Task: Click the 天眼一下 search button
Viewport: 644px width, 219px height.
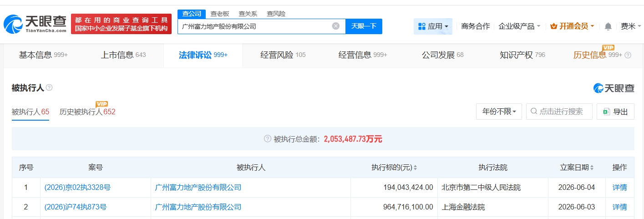Action: click(x=364, y=26)
